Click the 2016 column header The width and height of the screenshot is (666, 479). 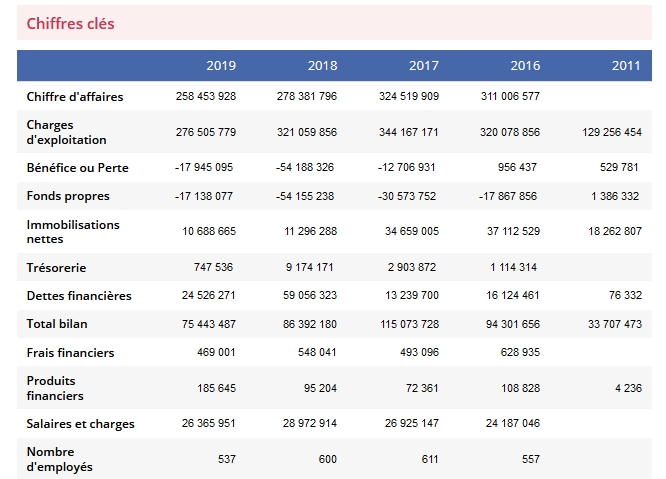(525, 66)
